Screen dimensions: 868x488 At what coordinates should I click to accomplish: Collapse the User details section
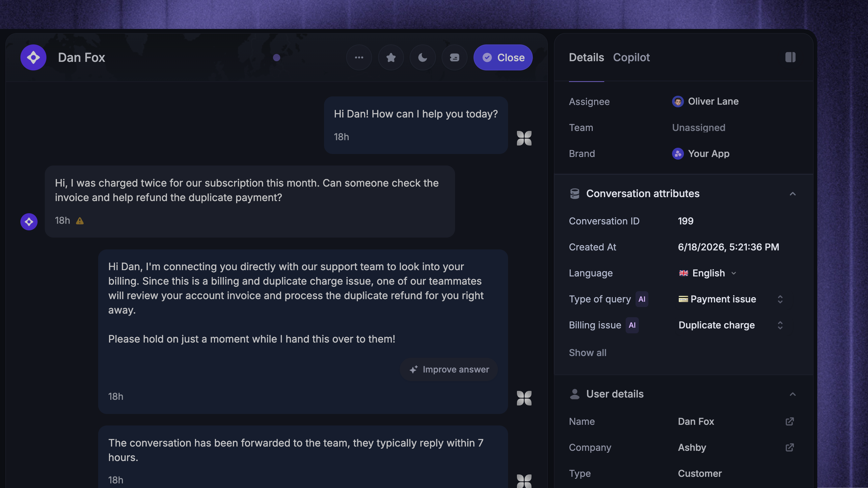793,394
